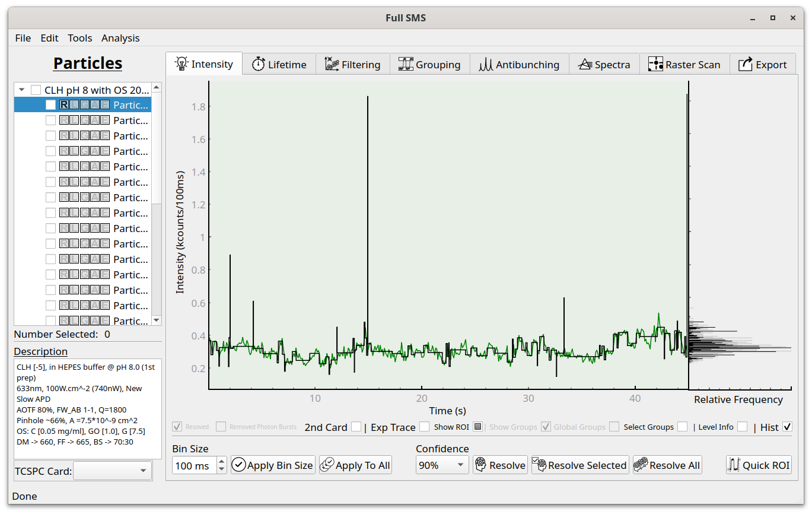Open the Tools menu

click(80, 38)
